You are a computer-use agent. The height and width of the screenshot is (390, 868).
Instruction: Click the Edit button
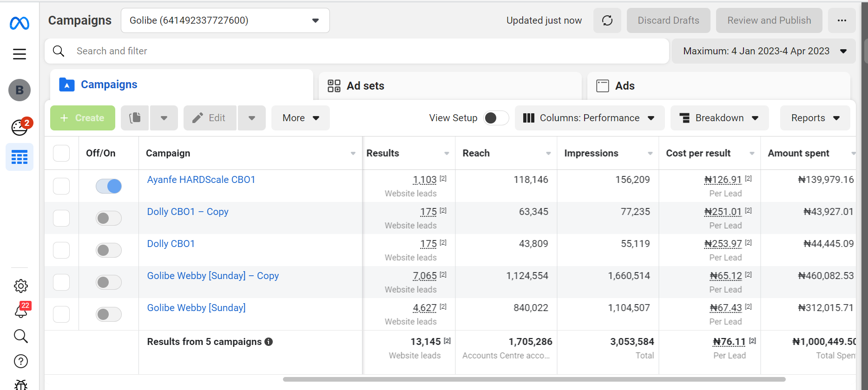click(210, 118)
